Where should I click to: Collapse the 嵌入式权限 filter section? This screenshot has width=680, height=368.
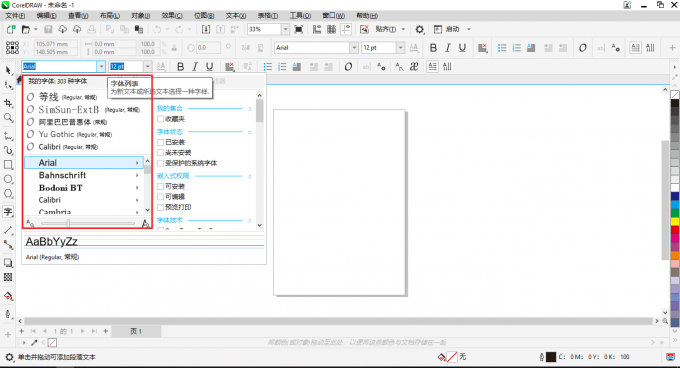[250, 176]
